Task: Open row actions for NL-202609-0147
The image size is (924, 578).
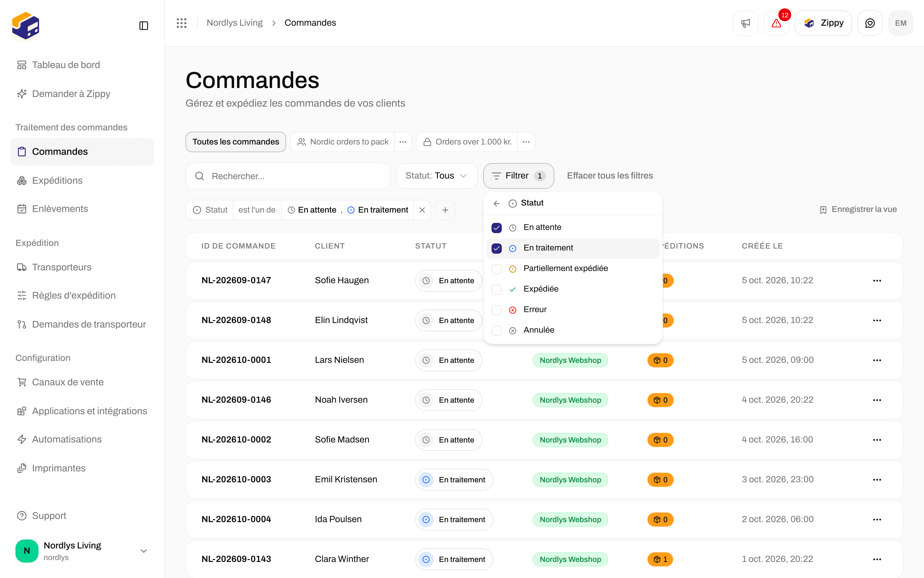Action: 877,281
